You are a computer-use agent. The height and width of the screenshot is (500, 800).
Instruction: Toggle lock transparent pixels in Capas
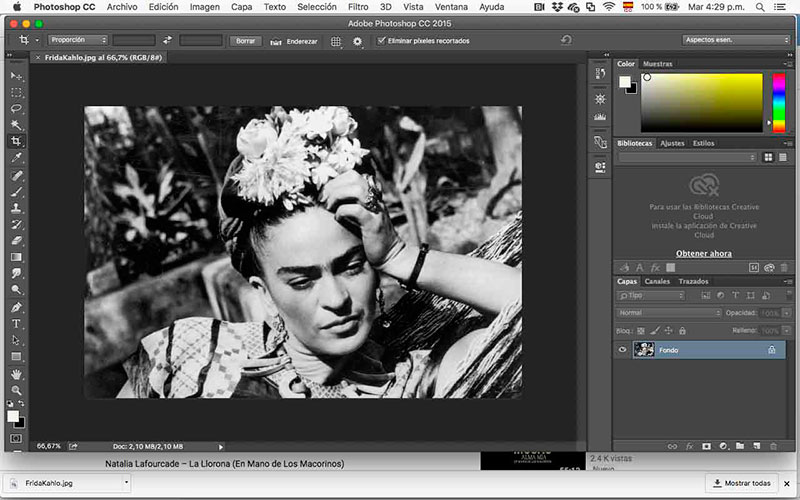coord(641,331)
